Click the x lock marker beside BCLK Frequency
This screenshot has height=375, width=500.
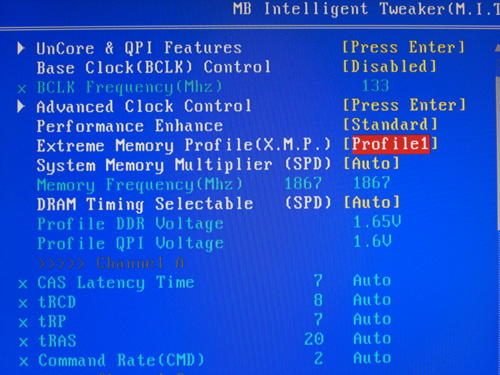click(x=22, y=89)
